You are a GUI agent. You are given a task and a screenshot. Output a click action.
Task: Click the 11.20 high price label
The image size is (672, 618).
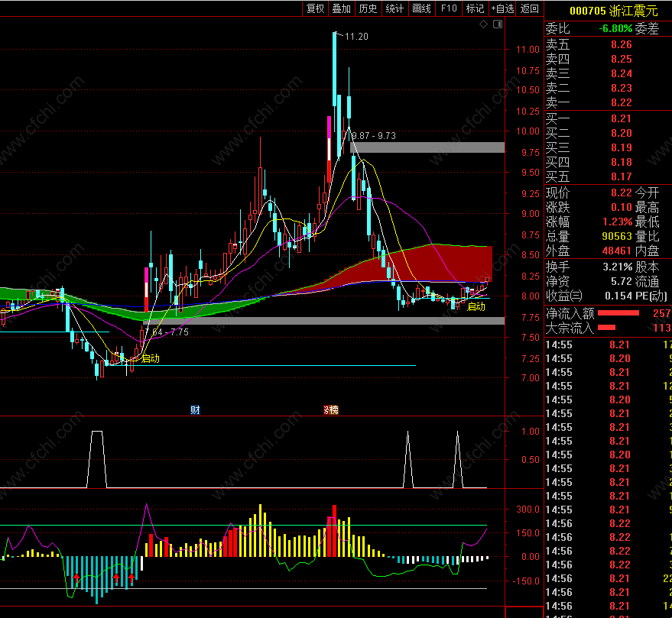(x=356, y=37)
